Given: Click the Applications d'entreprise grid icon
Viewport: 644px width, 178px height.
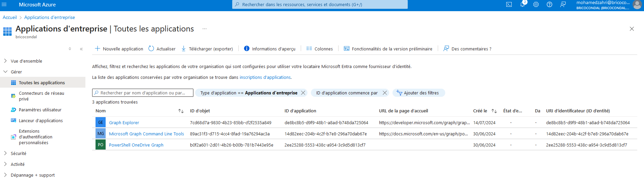Looking at the screenshot, I should point(7,31).
